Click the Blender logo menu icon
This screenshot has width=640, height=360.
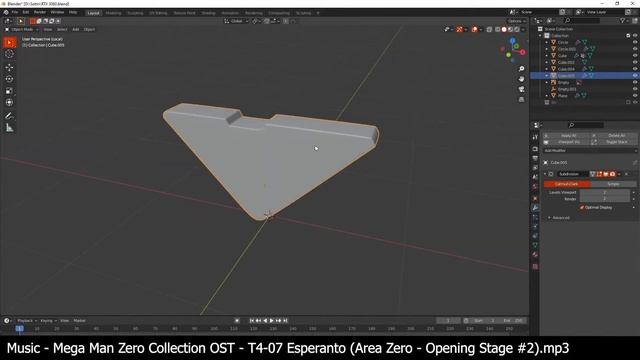6,12
